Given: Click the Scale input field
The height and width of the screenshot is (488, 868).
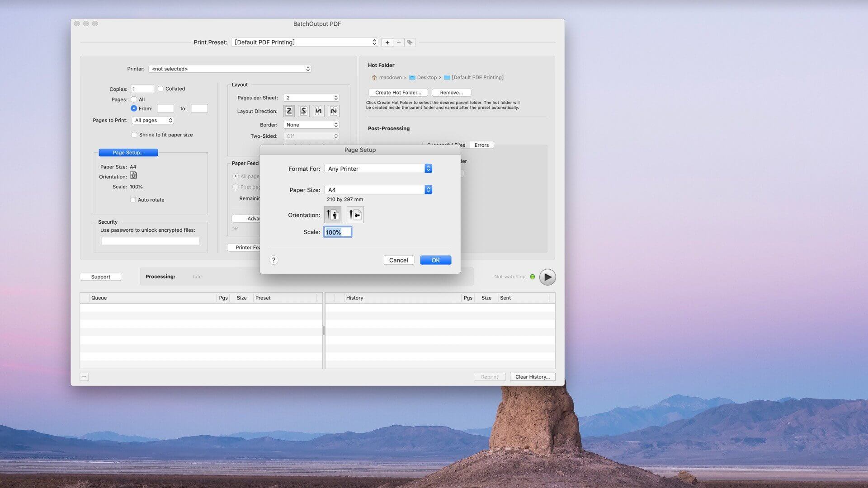Looking at the screenshot, I should coord(337,232).
